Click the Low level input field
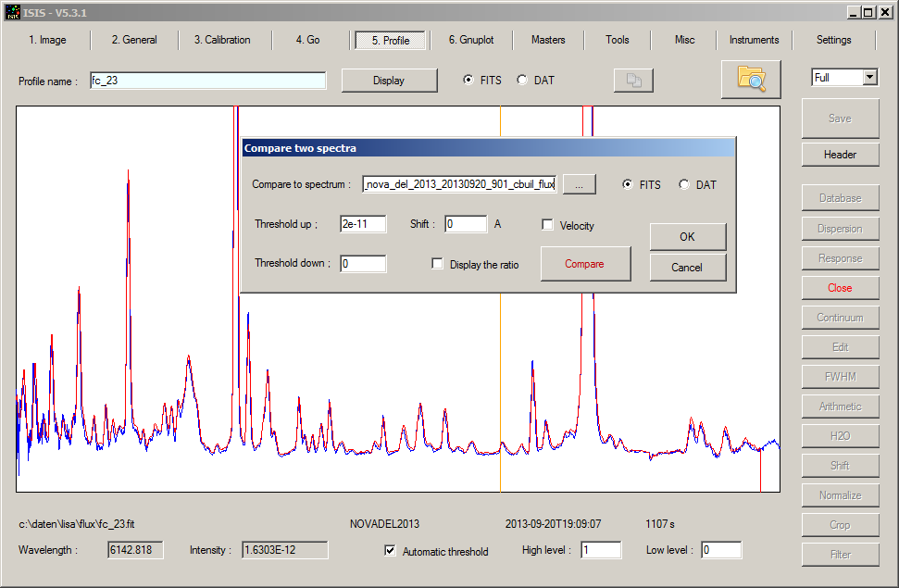 [x=721, y=549]
